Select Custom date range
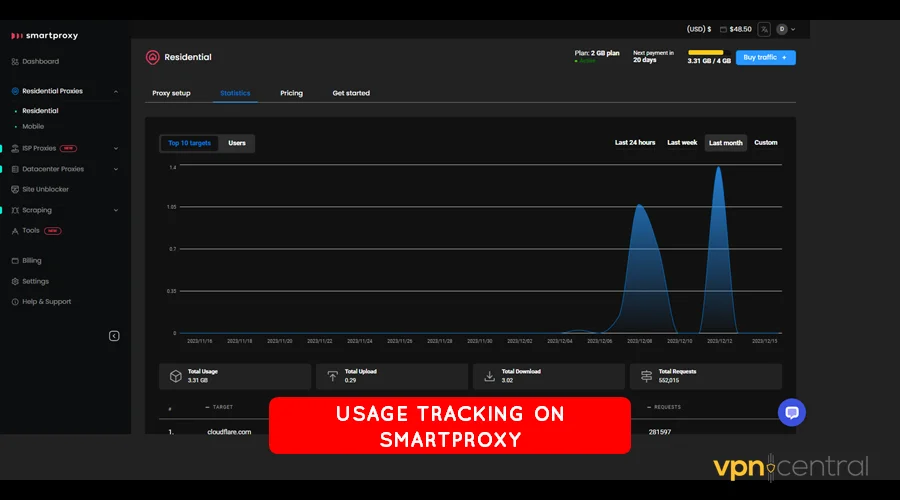 766,142
